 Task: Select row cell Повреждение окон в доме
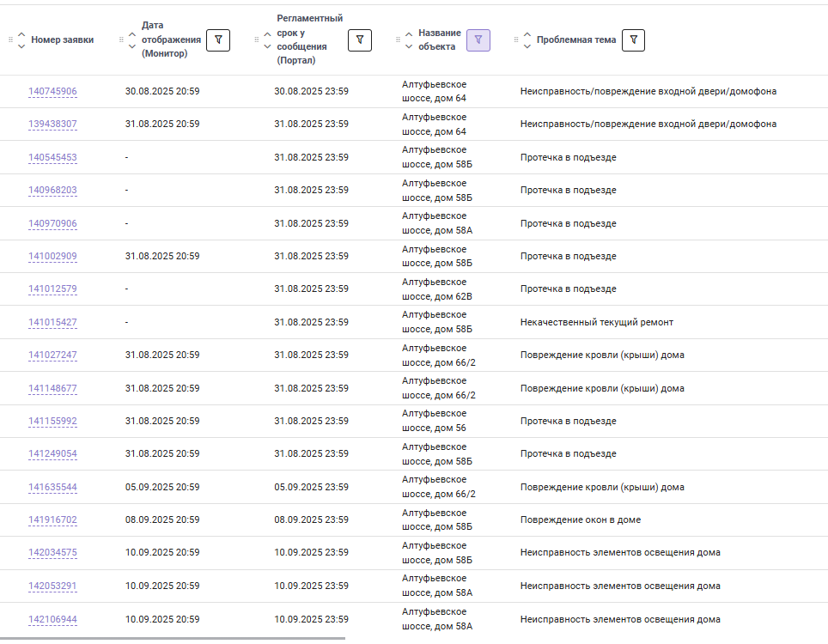(581, 520)
